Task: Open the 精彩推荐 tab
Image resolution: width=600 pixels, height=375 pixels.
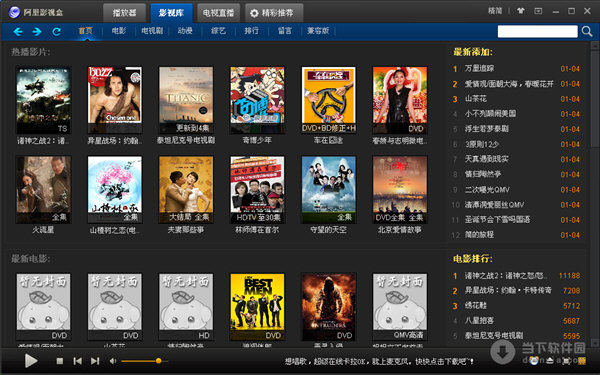Action: pos(274,13)
